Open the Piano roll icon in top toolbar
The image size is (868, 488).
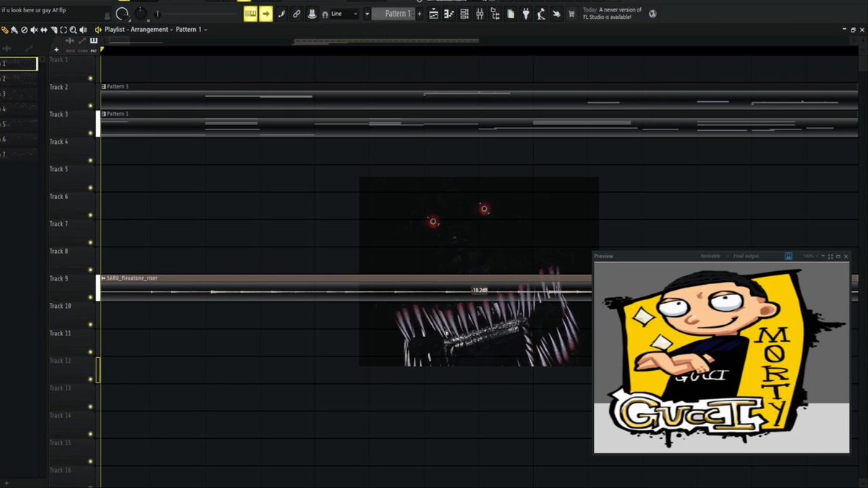pos(449,14)
